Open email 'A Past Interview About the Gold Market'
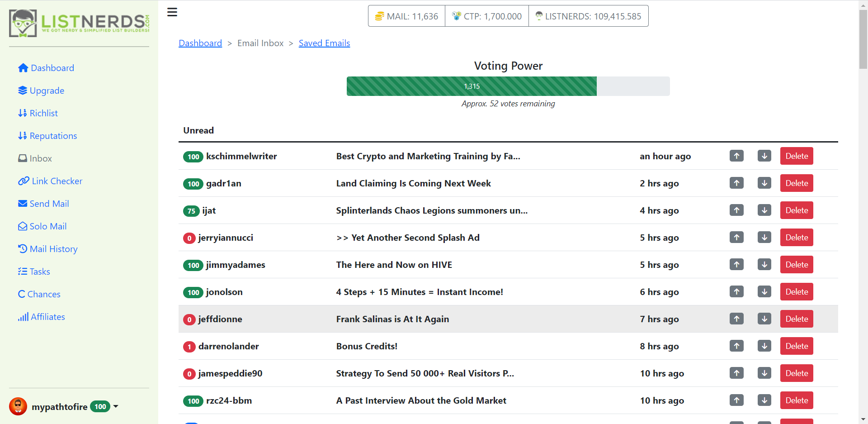 [421, 400]
